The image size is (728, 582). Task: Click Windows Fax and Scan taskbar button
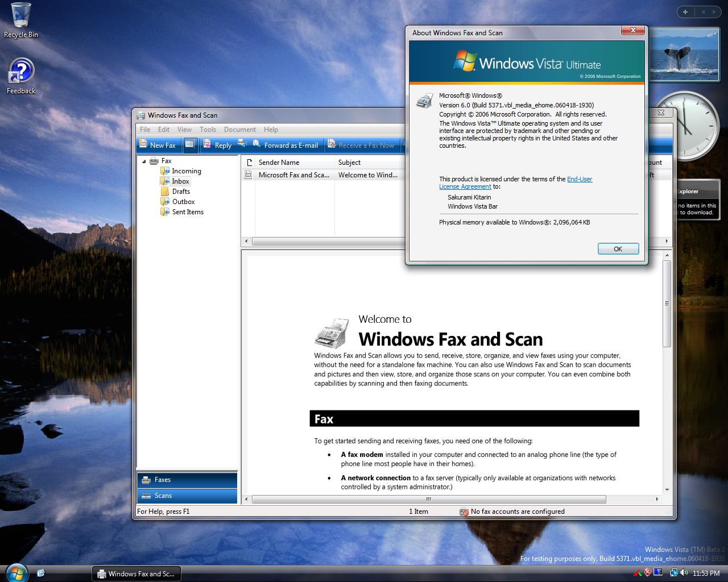pyautogui.click(x=136, y=573)
